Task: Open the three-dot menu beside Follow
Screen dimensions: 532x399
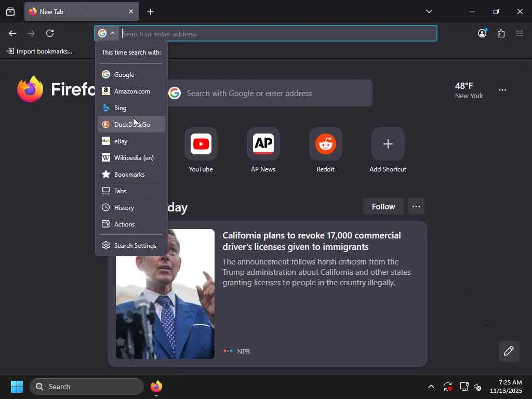Action: click(416, 206)
